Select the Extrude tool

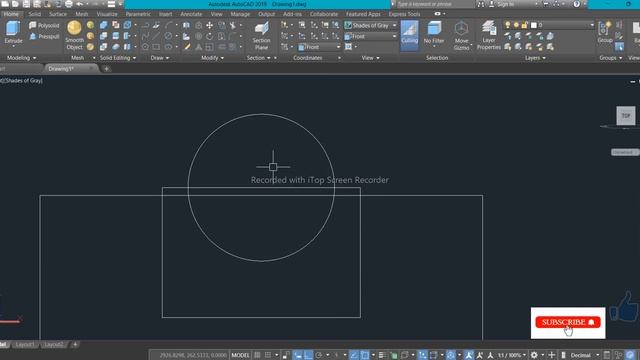13,33
